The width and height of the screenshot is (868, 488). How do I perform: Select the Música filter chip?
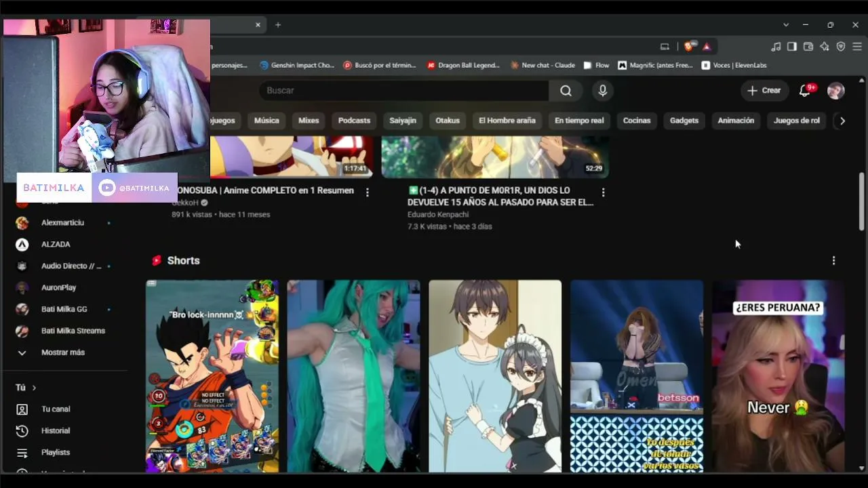click(x=267, y=121)
